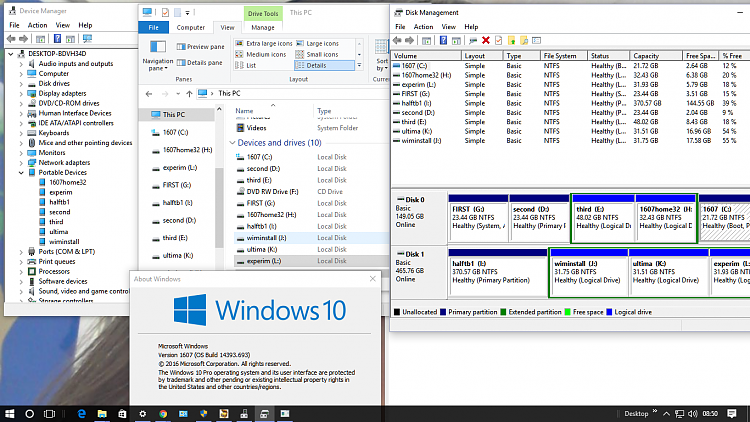Image resolution: width=750 pixels, height=422 pixels.
Task: Open Action menu in Disk Management
Action: (423, 27)
